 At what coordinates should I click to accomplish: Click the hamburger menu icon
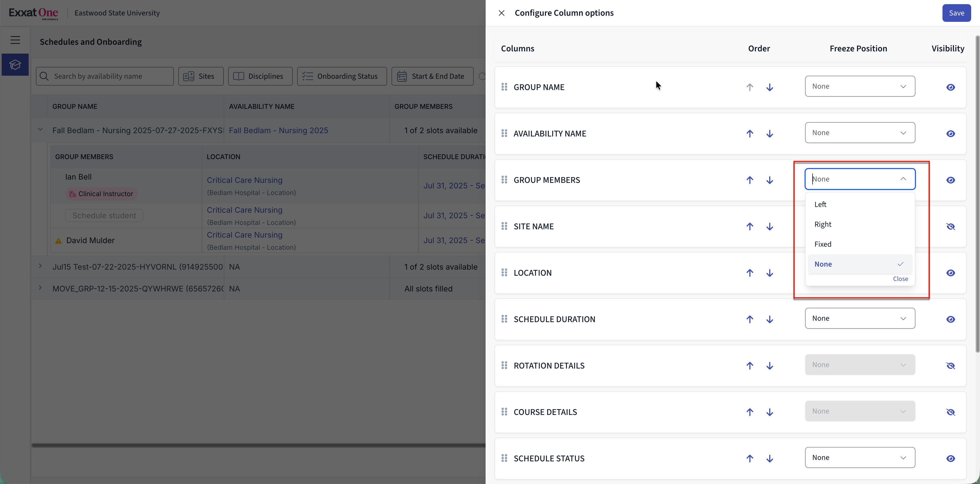coord(15,40)
